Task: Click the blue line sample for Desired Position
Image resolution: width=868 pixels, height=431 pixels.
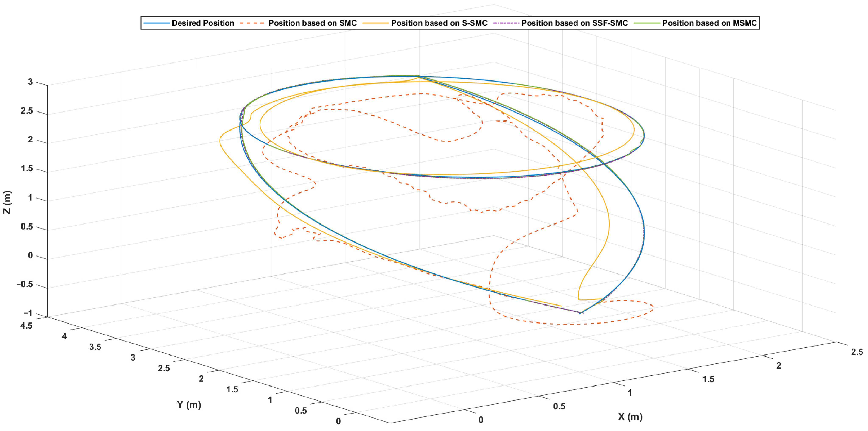Action: tap(156, 23)
